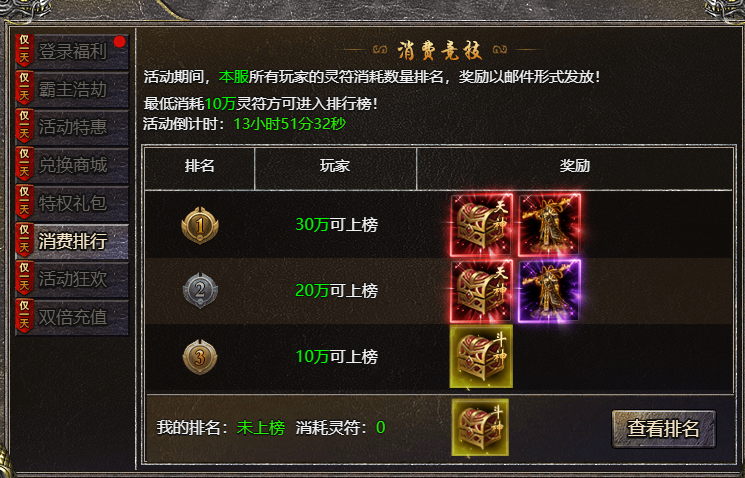Click red notification dot on 登录福利
Image resolution: width=745 pixels, height=478 pixels.
(120, 42)
